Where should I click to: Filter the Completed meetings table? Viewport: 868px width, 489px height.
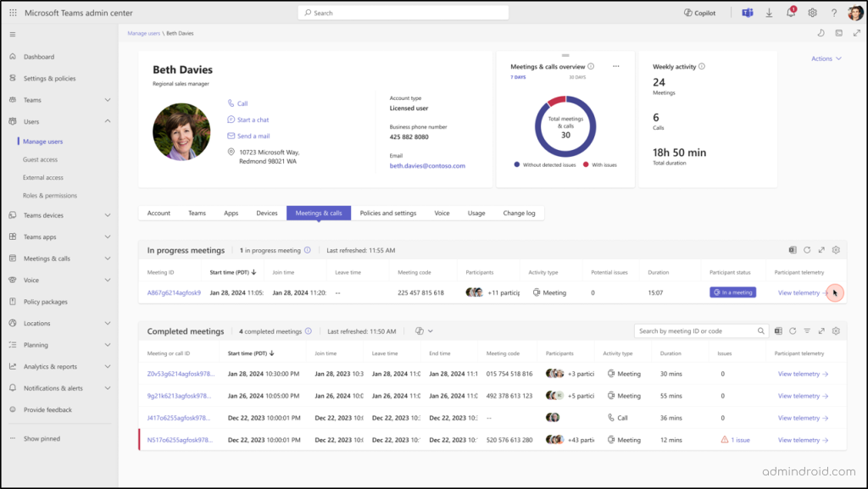click(807, 331)
